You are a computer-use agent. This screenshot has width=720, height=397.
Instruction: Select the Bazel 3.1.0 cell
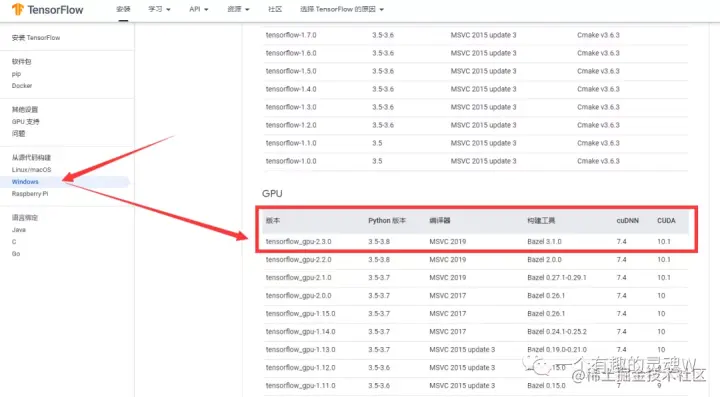pos(544,241)
